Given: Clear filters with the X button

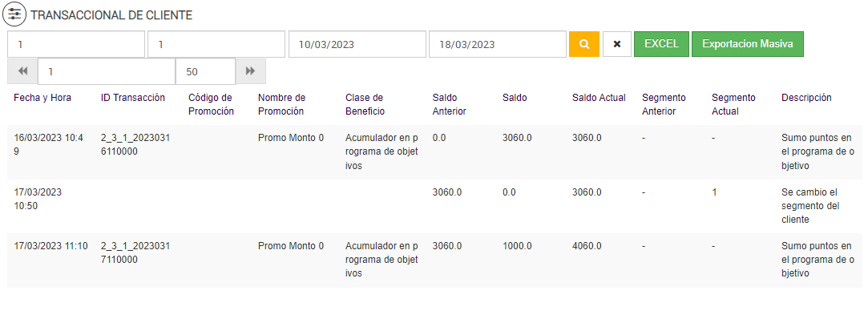Looking at the screenshot, I should [616, 44].
